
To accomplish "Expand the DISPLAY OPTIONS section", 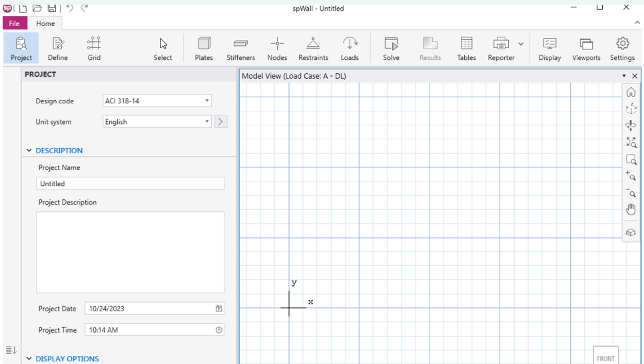I will (x=29, y=359).
